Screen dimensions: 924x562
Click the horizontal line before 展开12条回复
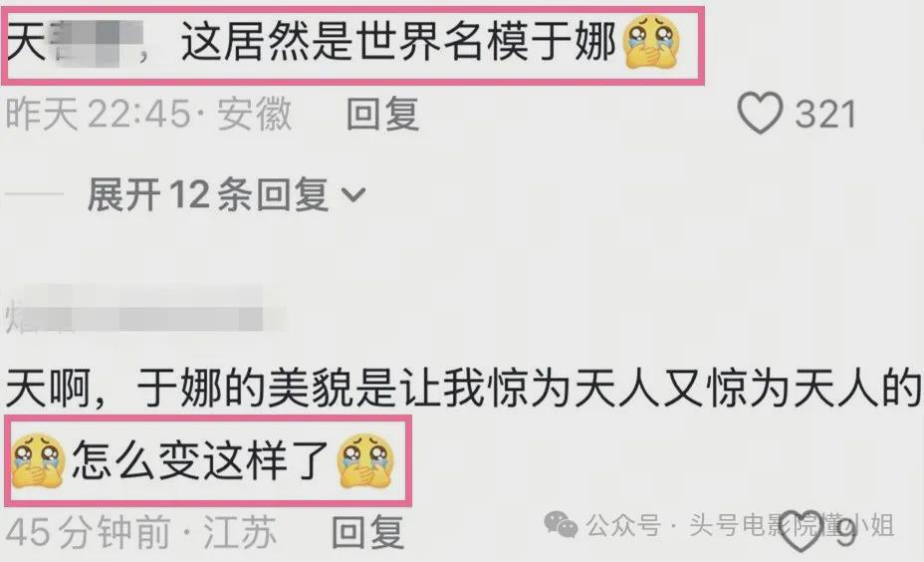34,193
